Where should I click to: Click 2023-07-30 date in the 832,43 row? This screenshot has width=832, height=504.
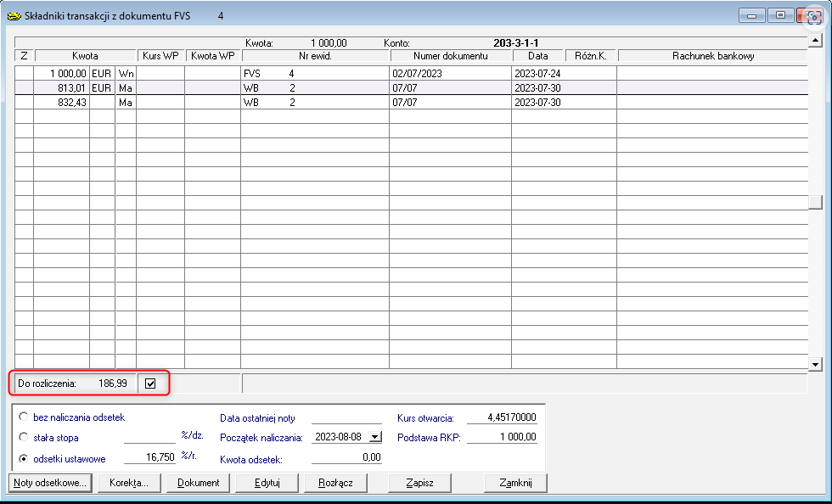(x=564, y=103)
